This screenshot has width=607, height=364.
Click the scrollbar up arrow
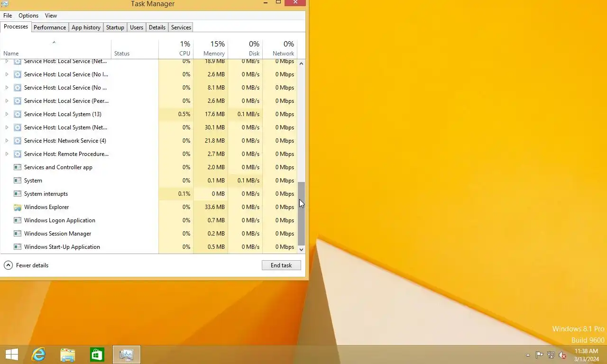click(301, 64)
